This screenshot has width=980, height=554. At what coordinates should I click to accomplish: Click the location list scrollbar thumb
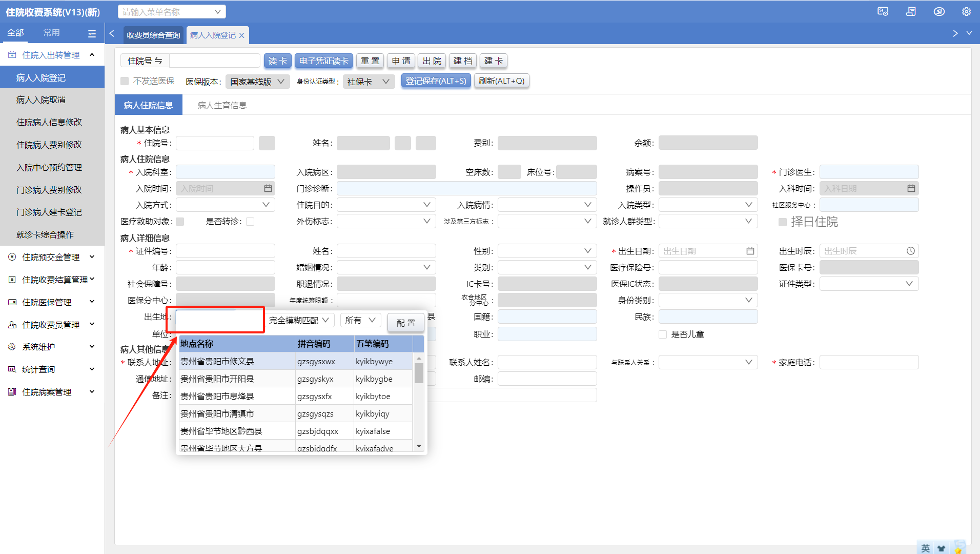click(x=419, y=373)
